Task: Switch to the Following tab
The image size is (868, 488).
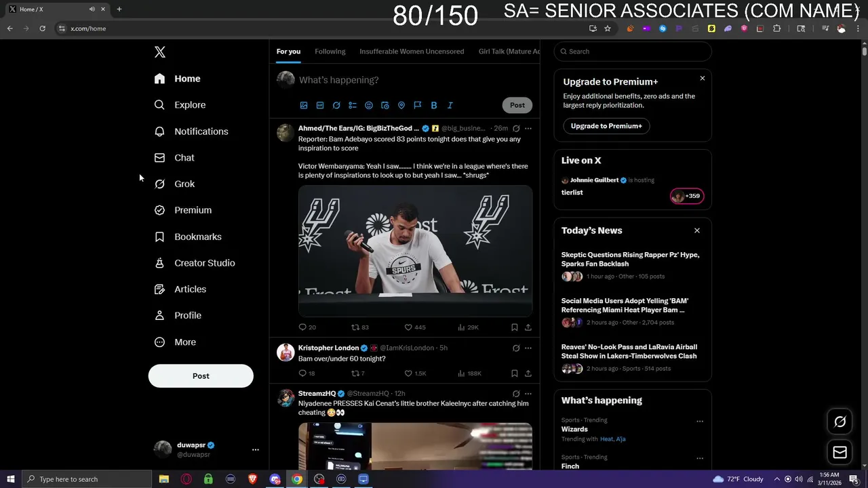Action: (330, 52)
